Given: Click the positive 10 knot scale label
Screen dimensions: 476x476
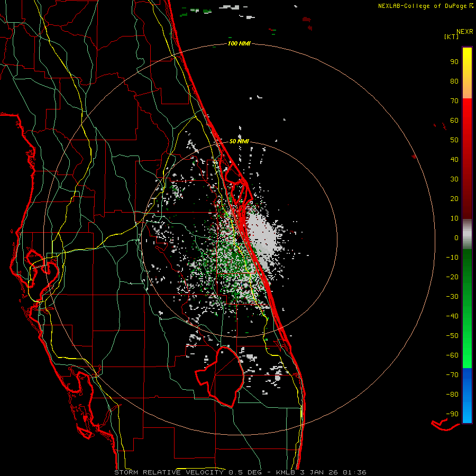Looking at the screenshot, I should [x=454, y=218].
